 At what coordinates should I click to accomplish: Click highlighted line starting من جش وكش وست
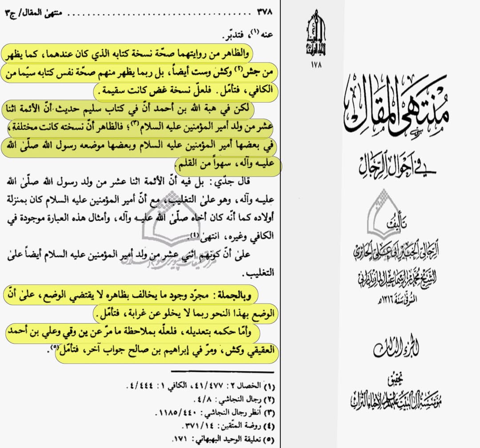pyautogui.click(x=139, y=73)
